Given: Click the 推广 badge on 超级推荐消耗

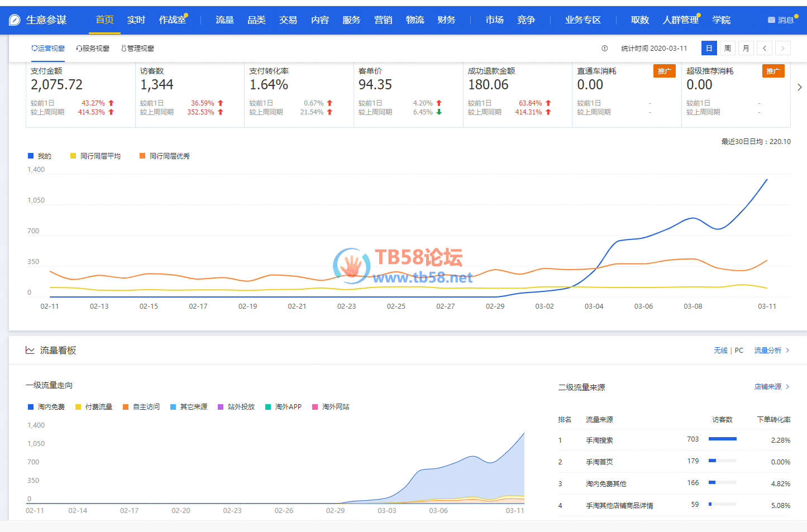Looking at the screenshot, I should coord(773,71).
